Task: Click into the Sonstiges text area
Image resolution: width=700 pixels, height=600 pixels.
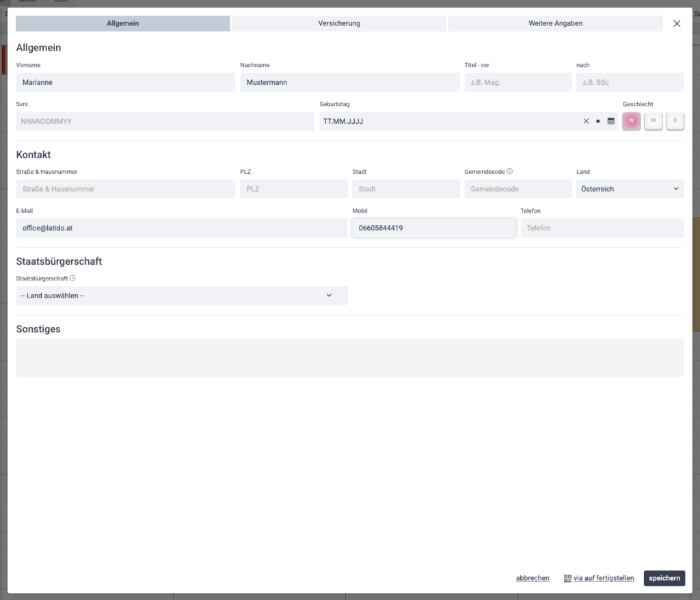Action: pos(349,357)
